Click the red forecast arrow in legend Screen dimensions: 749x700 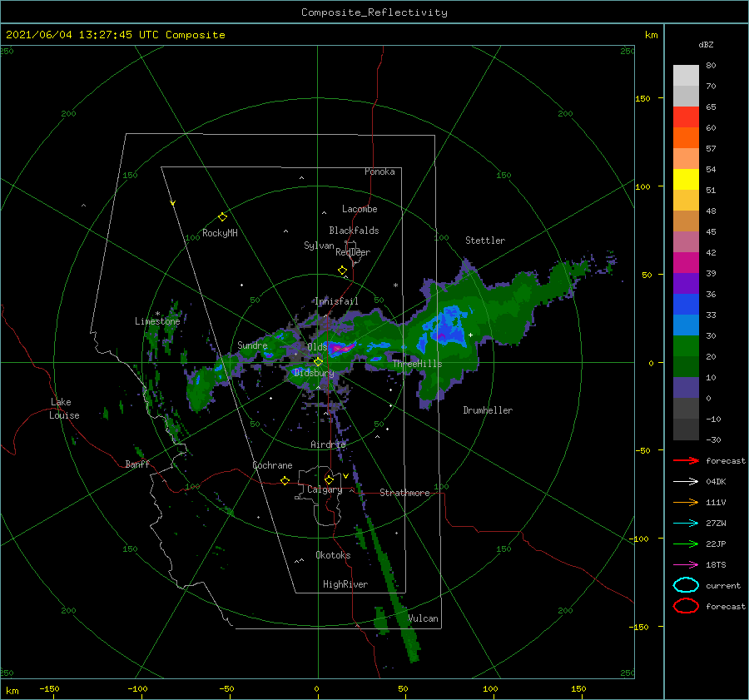tap(686, 460)
